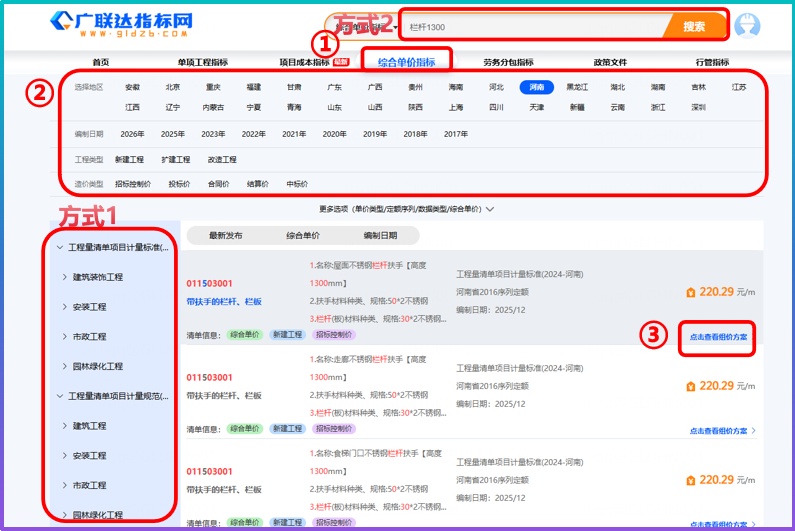
Task: Click the price icon beside 屋面 row's 220.29
Action: [x=691, y=293]
